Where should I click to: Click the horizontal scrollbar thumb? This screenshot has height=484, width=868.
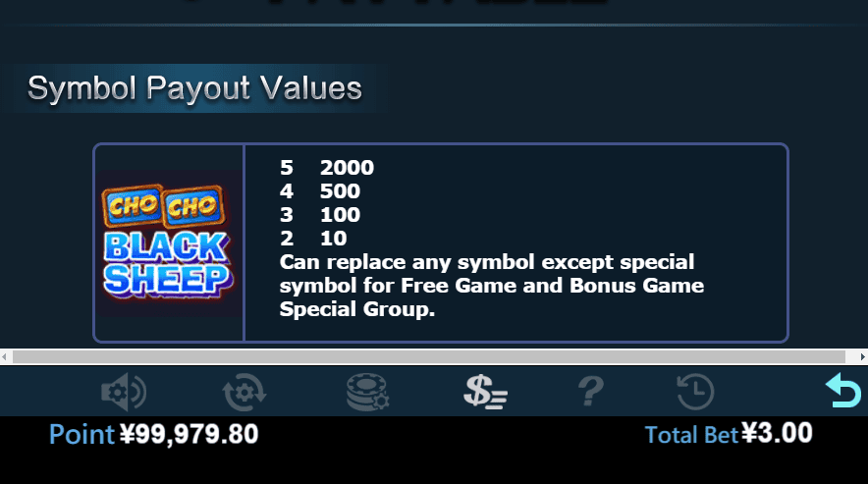coord(428,356)
